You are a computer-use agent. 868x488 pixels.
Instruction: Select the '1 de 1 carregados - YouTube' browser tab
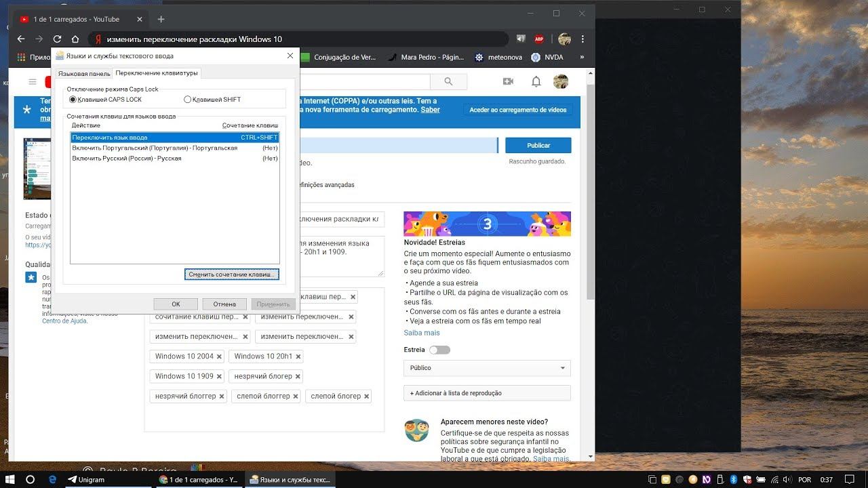81,20
